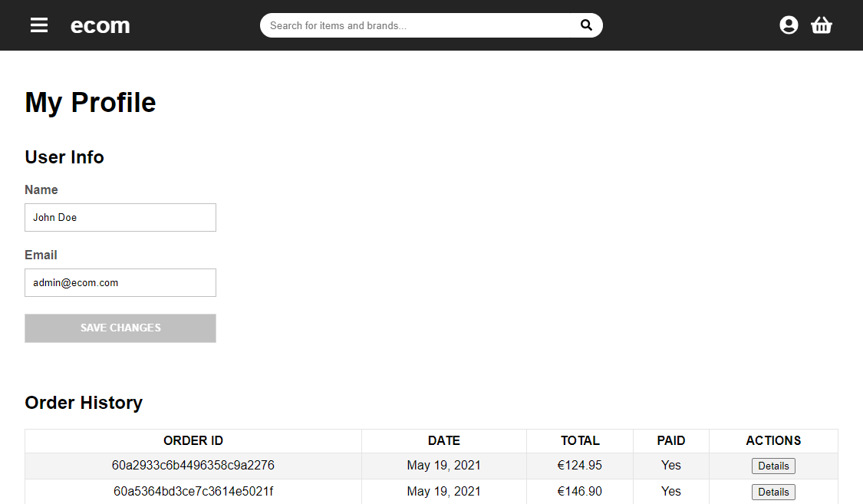The image size is (863, 504).
Task: Click the €146.90 total cell
Action: click(580, 492)
